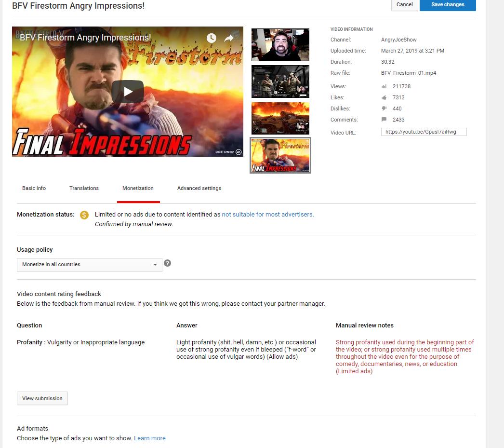The image size is (504, 448).
Task: Click the Usage policy heading
Action: pyautogui.click(x=35, y=250)
